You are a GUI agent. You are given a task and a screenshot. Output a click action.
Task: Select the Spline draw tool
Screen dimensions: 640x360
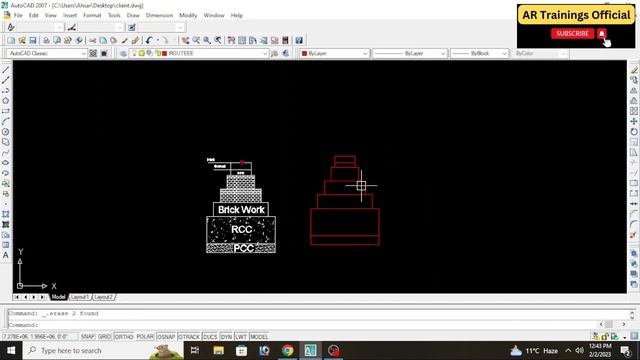(6, 152)
